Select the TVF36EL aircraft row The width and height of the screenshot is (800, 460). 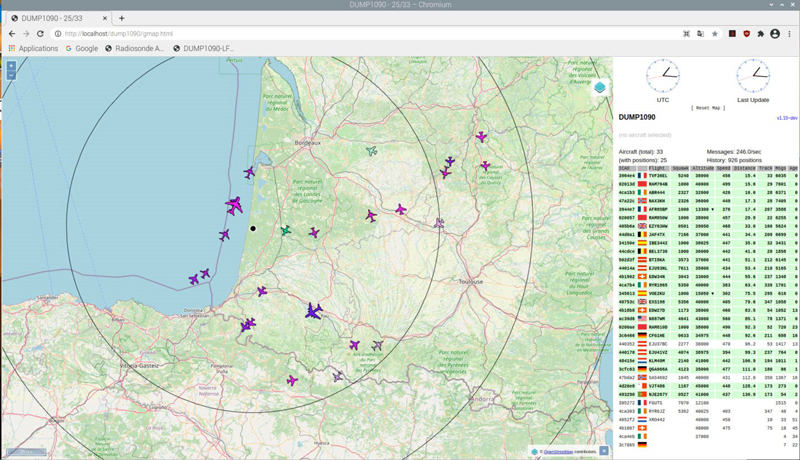coord(708,175)
